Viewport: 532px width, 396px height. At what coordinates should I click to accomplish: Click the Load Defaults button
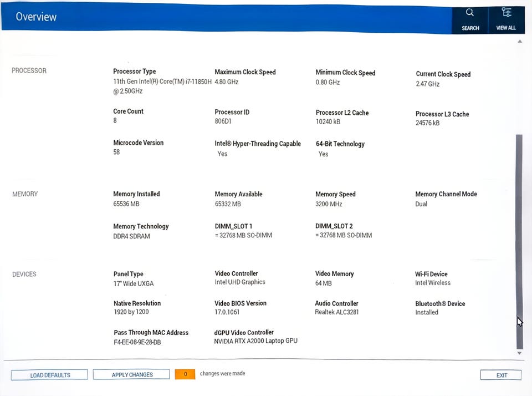click(x=49, y=375)
